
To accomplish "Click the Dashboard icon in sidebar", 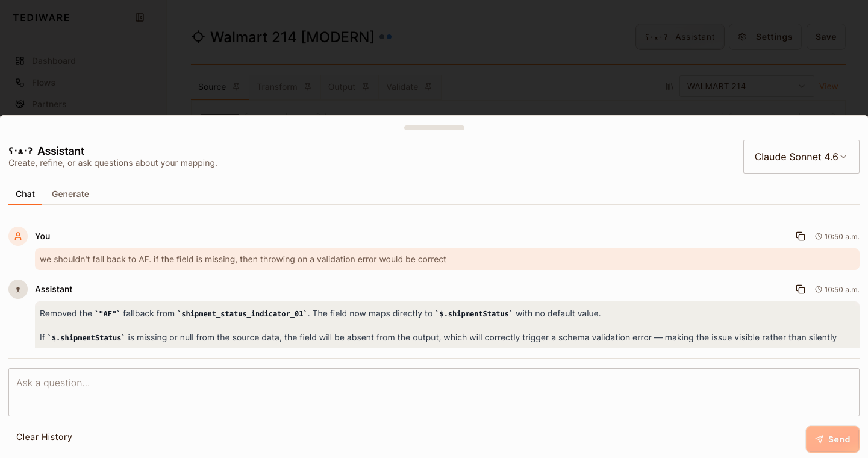I will pos(20,61).
